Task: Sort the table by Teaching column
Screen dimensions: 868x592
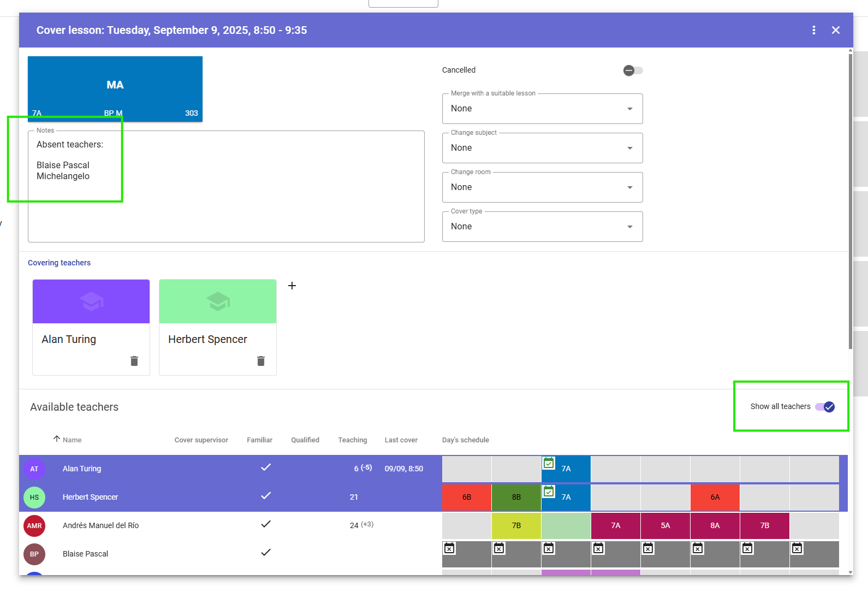Action: point(352,440)
